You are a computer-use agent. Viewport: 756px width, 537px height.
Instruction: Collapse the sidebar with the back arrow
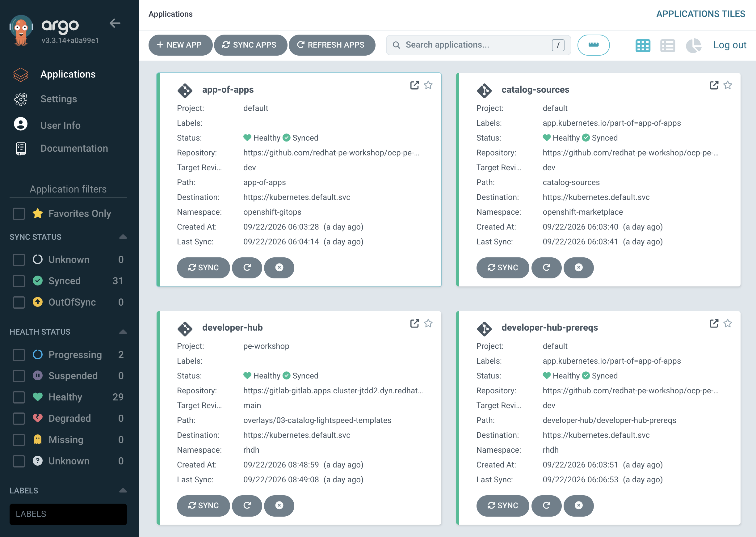pos(115,23)
